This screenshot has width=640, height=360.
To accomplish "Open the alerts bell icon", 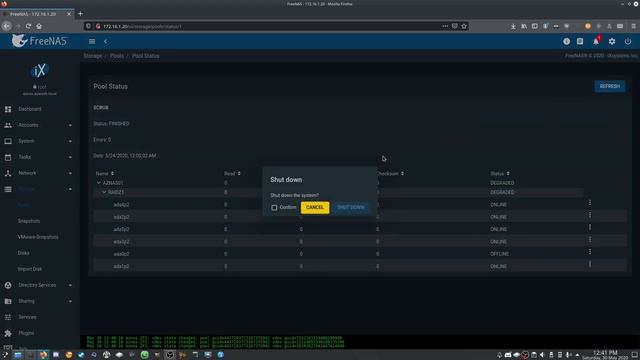I will [596, 41].
